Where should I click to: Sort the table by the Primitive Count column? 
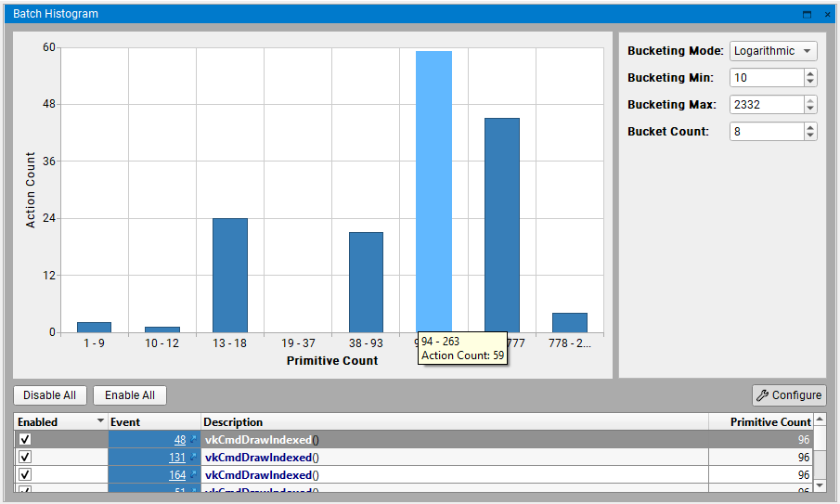[769, 422]
